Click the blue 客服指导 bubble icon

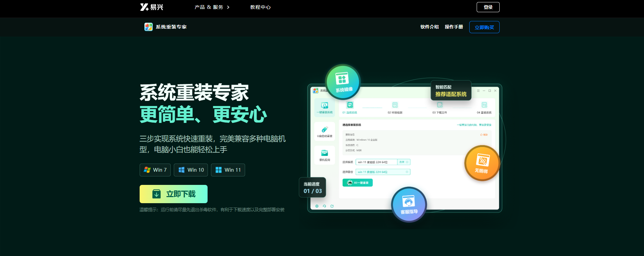tap(409, 205)
